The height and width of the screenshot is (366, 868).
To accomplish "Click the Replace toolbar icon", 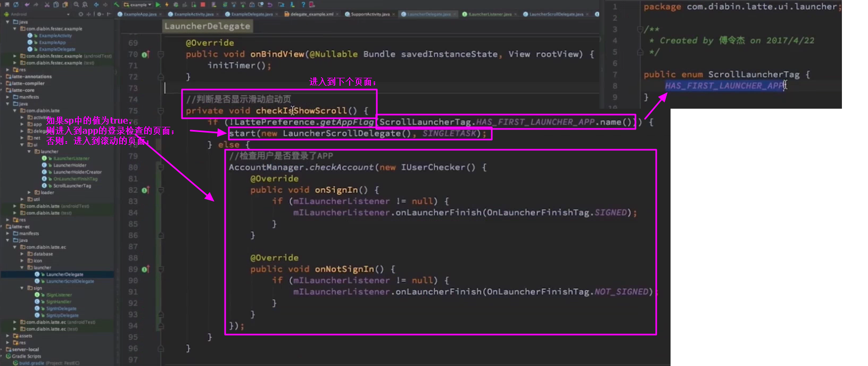I will pyautogui.click(x=85, y=4).
